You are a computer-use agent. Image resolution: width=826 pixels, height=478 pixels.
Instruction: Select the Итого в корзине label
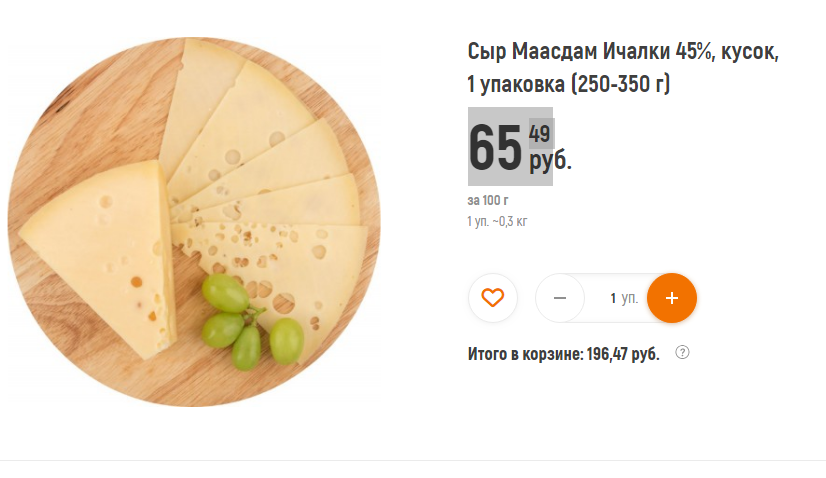tap(526, 354)
